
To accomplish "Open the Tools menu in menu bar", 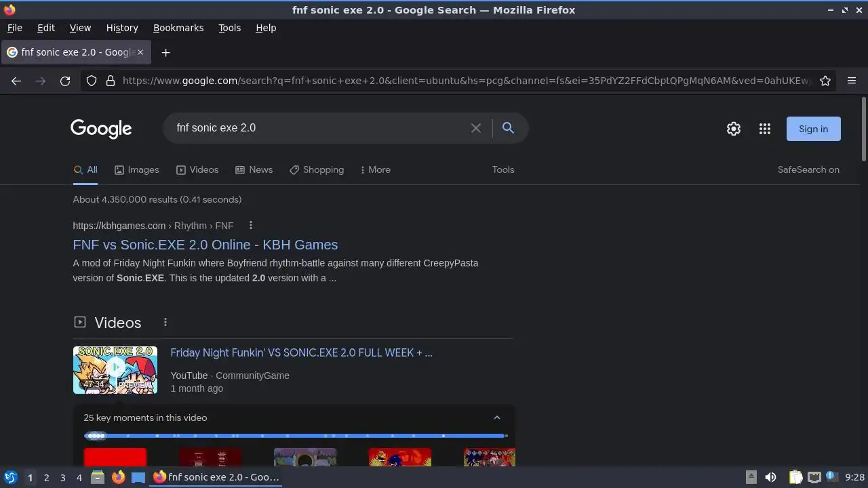I will tap(230, 28).
